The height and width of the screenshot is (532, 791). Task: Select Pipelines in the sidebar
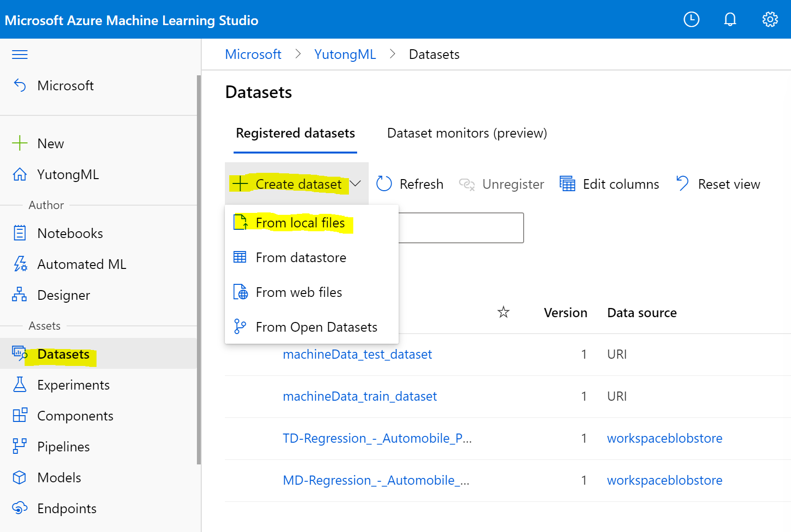(x=98, y=447)
